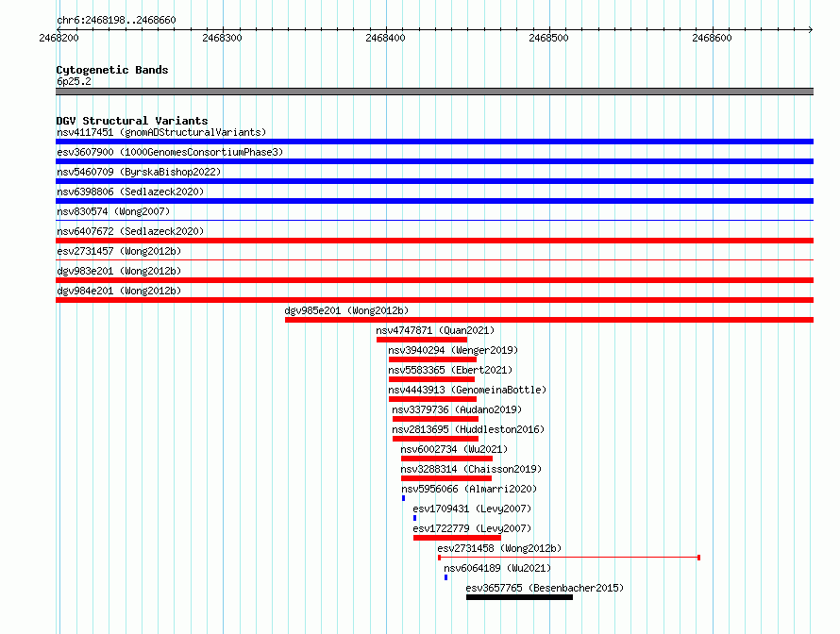Click the thin red line under esv2731458
Viewport: 840px width, 634px height.
[x=569, y=558]
